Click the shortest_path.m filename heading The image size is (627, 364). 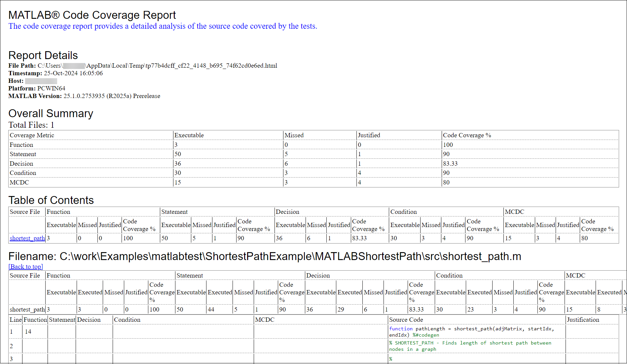[x=264, y=256]
